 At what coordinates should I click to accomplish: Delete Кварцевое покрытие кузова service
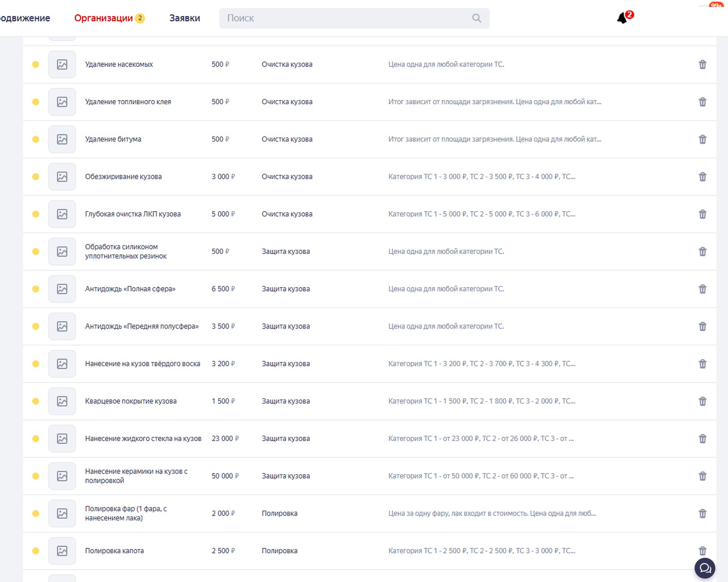click(703, 401)
